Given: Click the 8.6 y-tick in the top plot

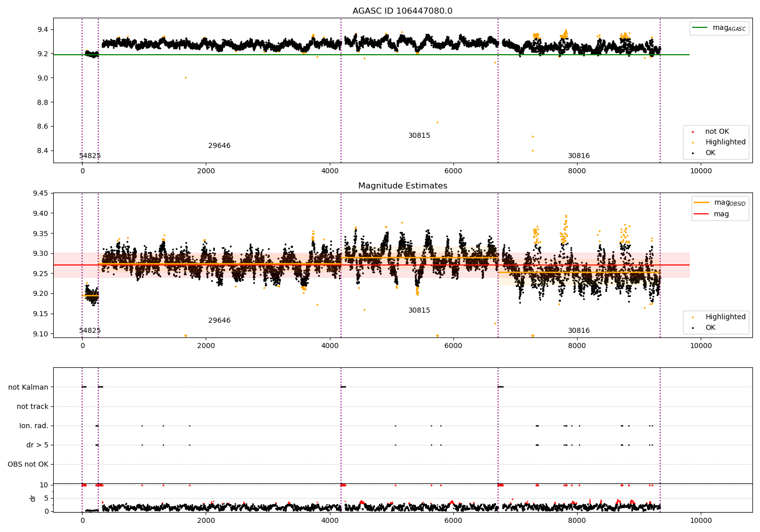Looking at the screenshot, I should tap(43, 127).
